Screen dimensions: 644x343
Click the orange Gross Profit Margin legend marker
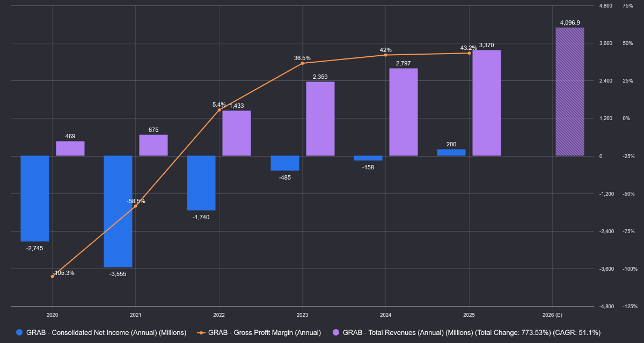click(x=201, y=332)
